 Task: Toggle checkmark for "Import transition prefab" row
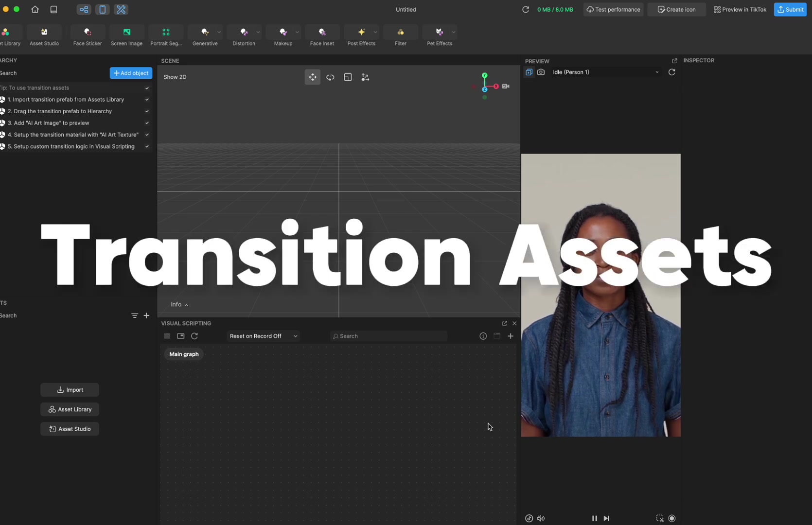[147, 100]
